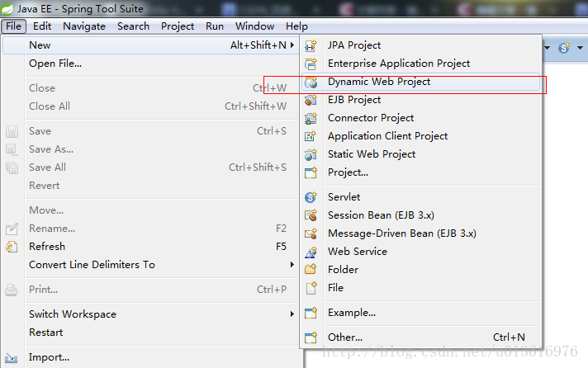This screenshot has height=368, width=588.
Task: Select EJB Project entry
Action: tap(420, 100)
